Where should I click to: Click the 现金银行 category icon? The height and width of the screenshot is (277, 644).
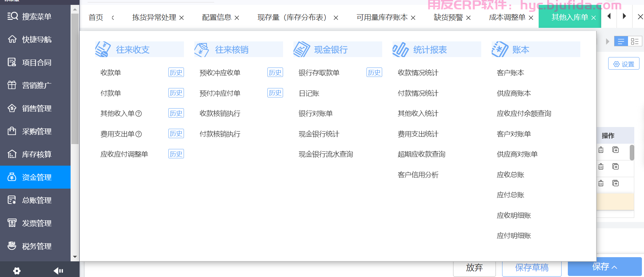click(x=301, y=49)
